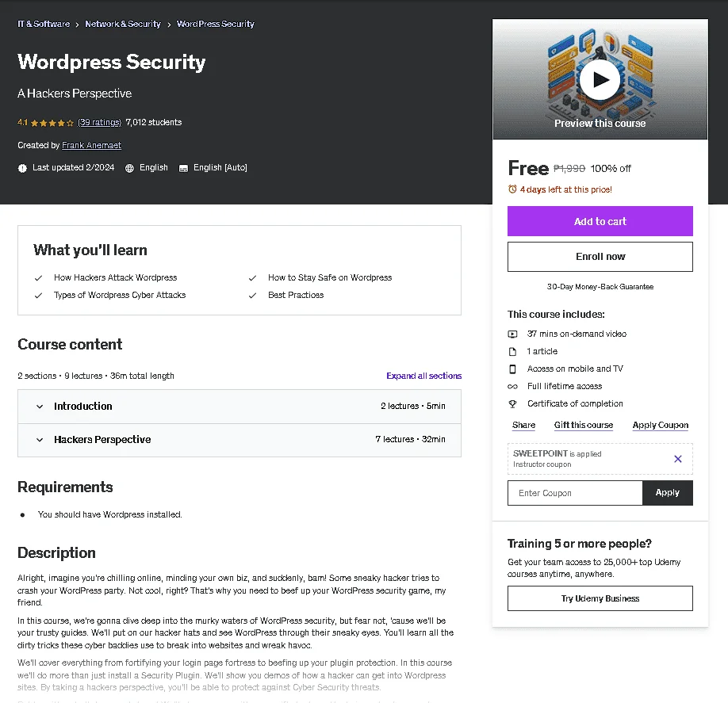
Task: Click checkmark beside How Hackers Attack Wordpress
Action: [x=39, y=278]
